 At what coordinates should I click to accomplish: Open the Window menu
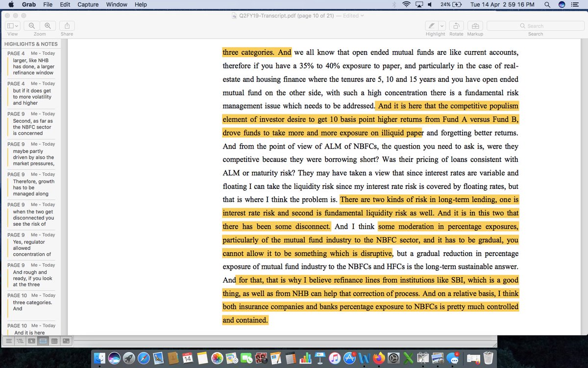pyautogui.click(x=117, y=4)
